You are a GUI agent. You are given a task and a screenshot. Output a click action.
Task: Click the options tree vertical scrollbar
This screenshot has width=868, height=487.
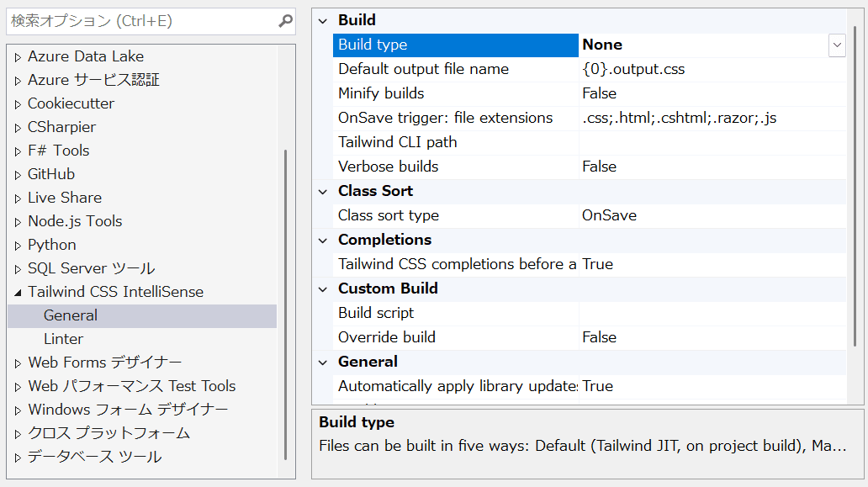pos(286,303)
